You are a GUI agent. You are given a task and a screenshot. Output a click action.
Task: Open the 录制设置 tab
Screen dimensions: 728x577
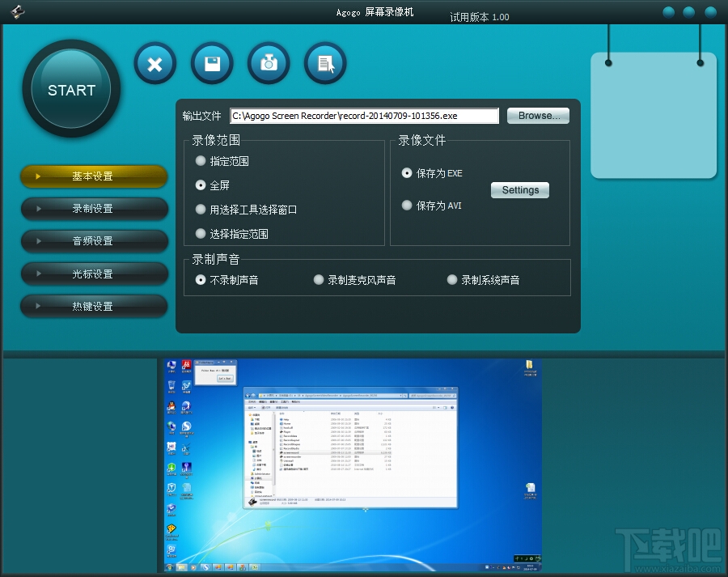[95, 209]
